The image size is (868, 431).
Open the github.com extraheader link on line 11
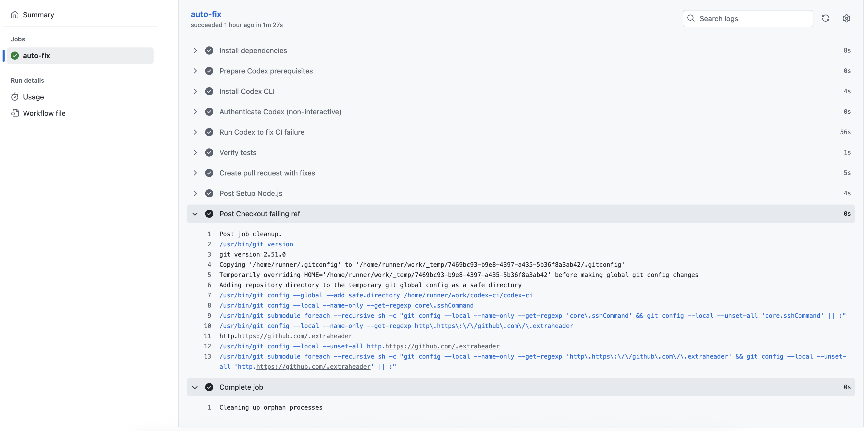[x=295, y=336]
